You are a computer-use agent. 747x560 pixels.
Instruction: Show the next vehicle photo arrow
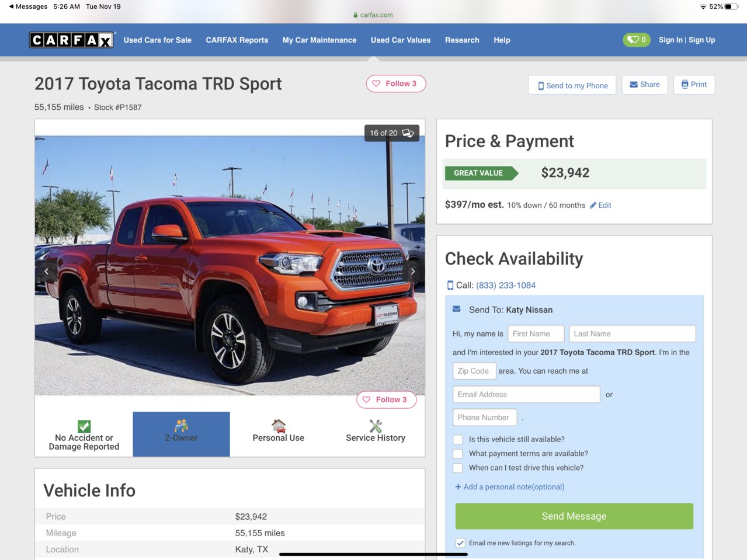413,271
